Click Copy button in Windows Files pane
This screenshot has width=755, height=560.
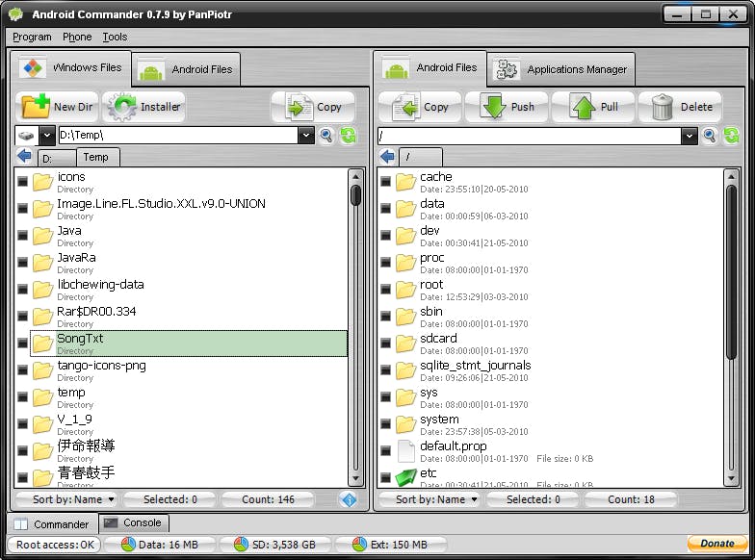314,107
